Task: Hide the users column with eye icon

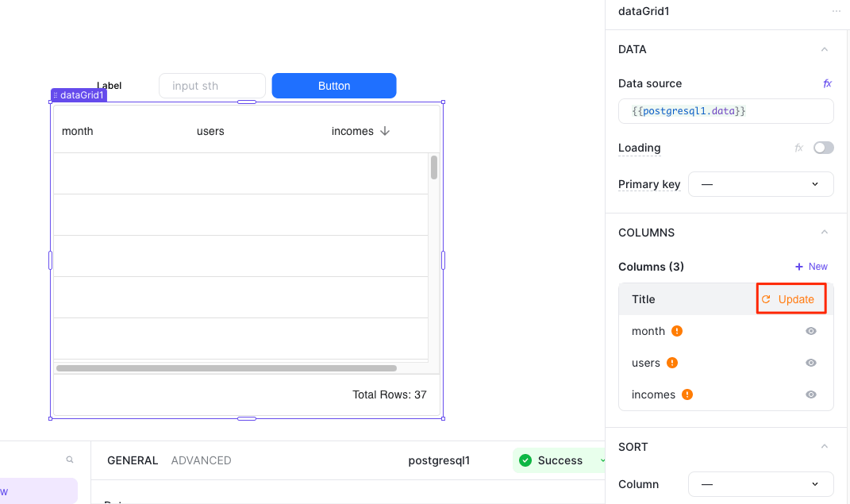Action: (x=811, y=363)
